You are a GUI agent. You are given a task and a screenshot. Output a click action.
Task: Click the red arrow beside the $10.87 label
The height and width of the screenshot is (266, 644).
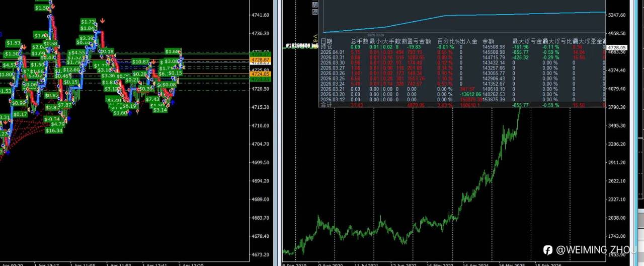[153, 61]
